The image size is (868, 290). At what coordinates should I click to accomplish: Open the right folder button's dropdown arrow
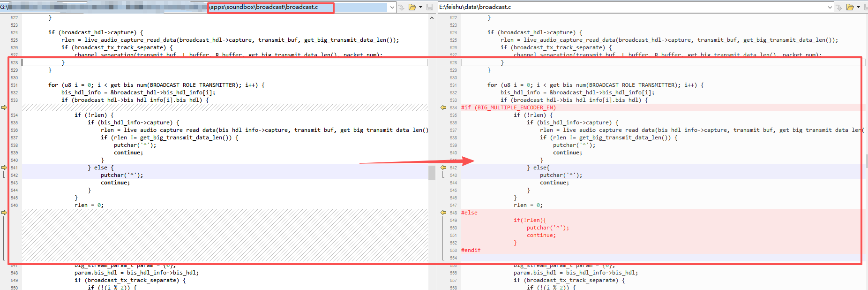[x=858, y=7]
